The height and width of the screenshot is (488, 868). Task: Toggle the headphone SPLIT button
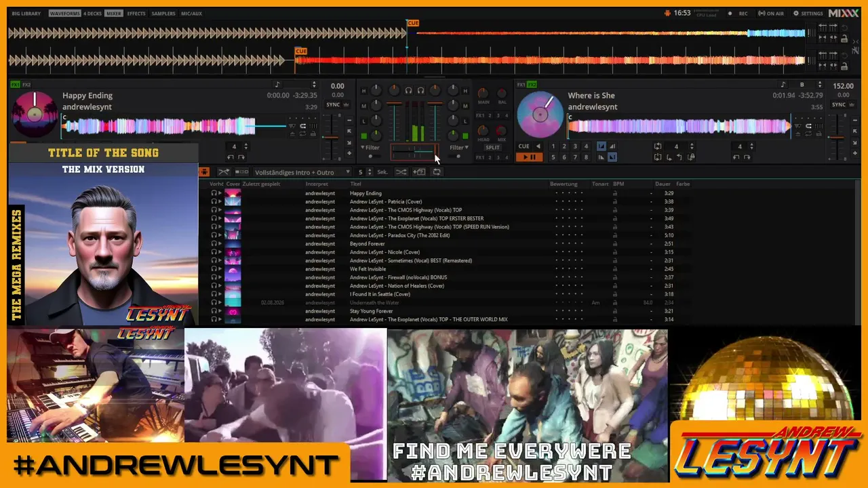(x=492, y=147)
